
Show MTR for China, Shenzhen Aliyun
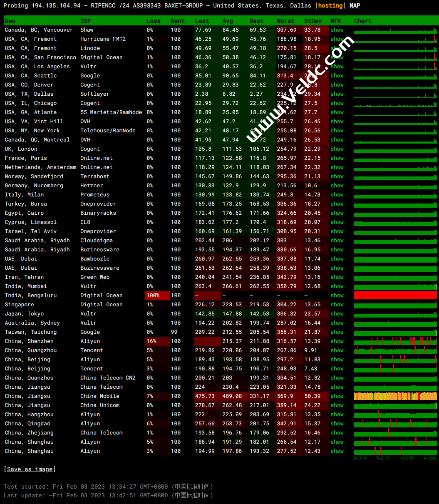[x=337, y=341]
